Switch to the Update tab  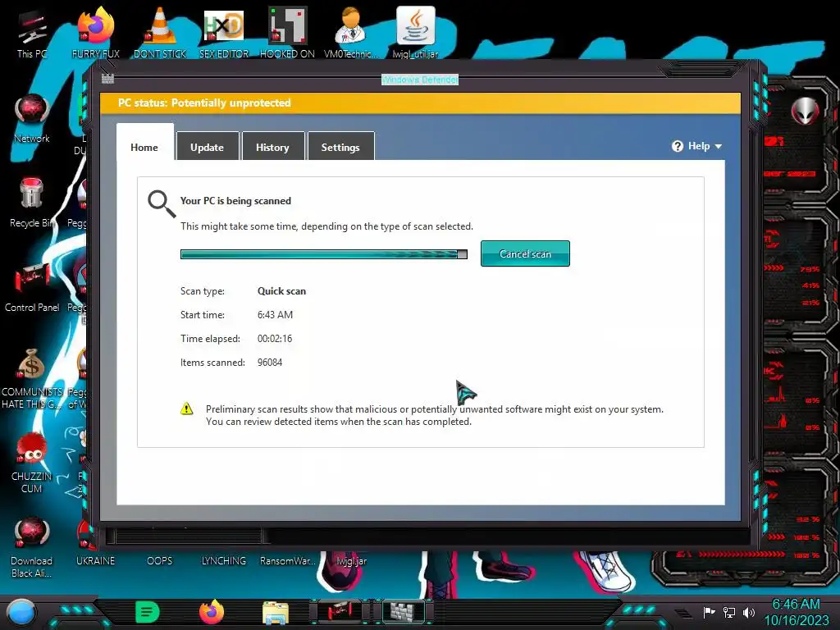coord(208,146)
